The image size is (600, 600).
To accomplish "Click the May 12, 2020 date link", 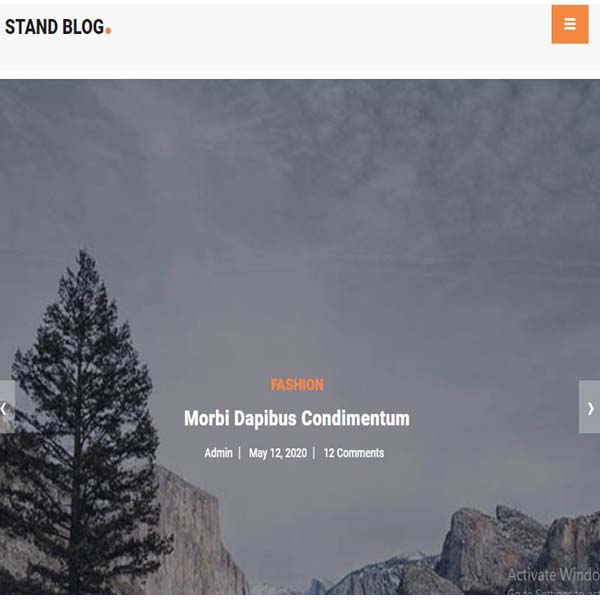I will click(278, 453).
